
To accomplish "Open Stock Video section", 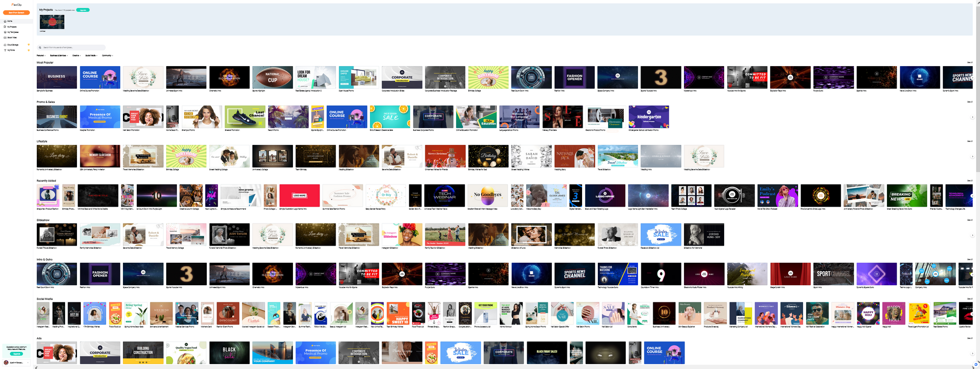I will [12, 38].
